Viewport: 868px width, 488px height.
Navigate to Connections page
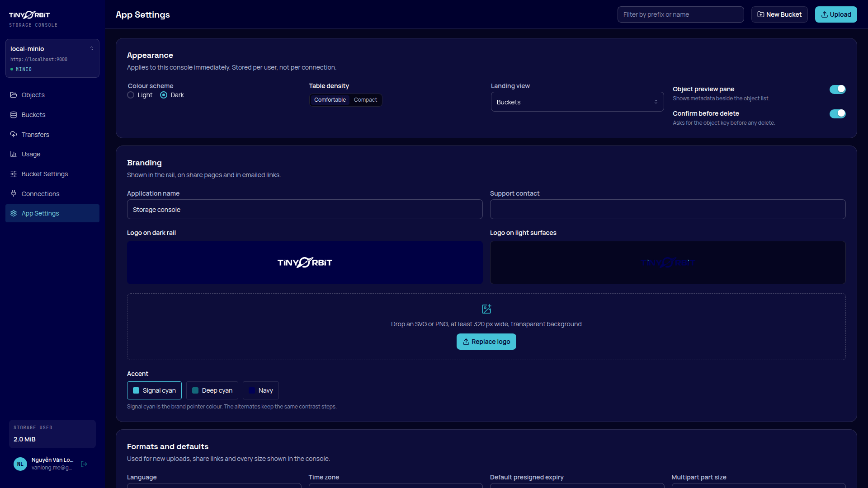coord(52,193)
